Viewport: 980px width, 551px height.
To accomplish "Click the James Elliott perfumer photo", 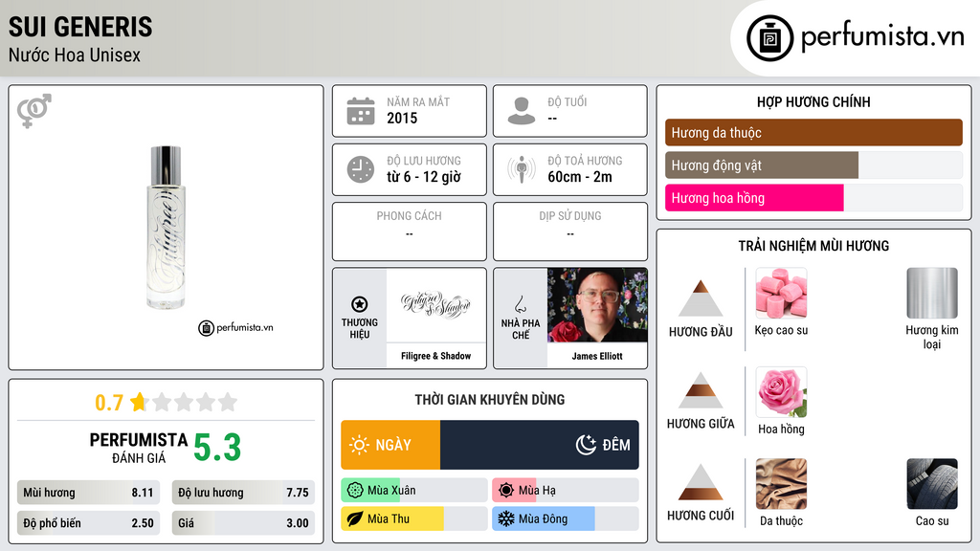I will tap(597, 305).
